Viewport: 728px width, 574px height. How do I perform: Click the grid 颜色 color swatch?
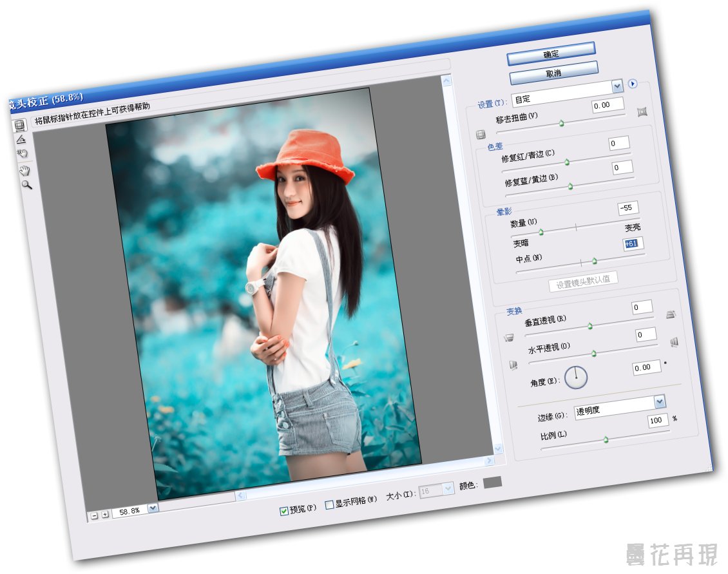[493, 482]
